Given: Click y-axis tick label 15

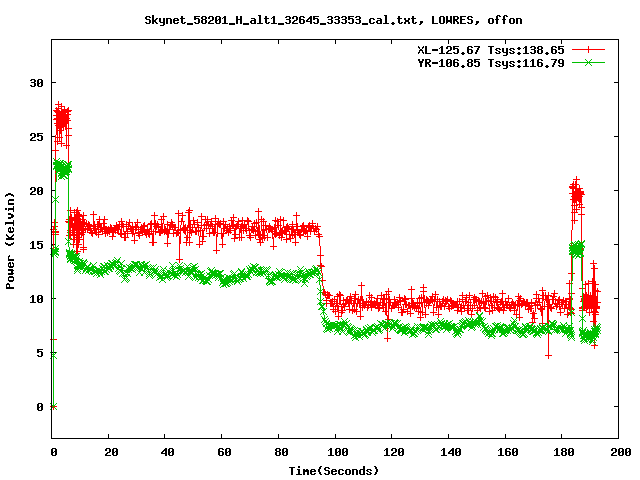Looking at the screenshot, I should point(36,244).
